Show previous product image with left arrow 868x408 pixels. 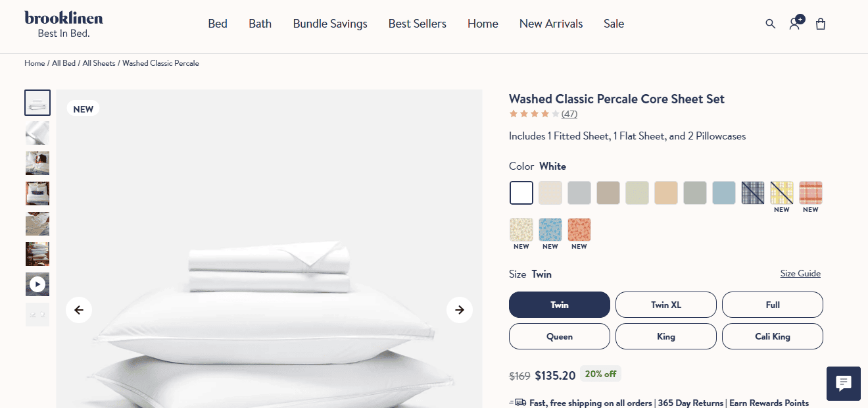click(79, 309)
